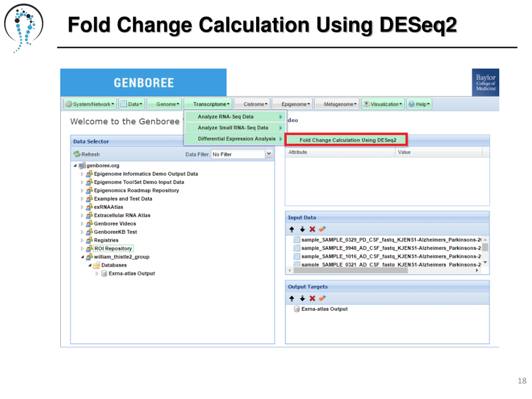Remove selected Output Targets item red X
The width and height of the screenshot is (532, 399).
312,298
